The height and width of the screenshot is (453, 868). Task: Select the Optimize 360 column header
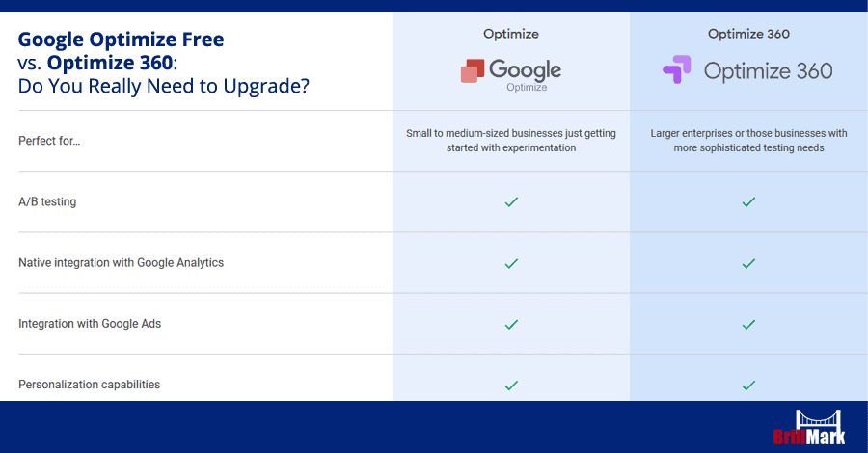coord(748,34)
